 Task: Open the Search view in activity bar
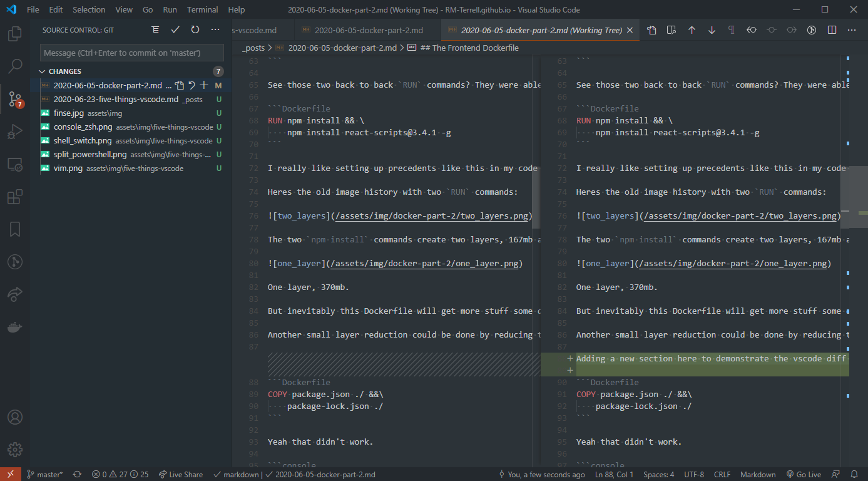15,65
